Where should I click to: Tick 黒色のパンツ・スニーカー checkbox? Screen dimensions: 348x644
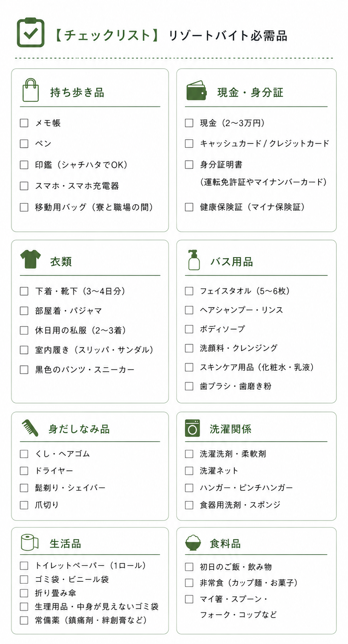24,370
